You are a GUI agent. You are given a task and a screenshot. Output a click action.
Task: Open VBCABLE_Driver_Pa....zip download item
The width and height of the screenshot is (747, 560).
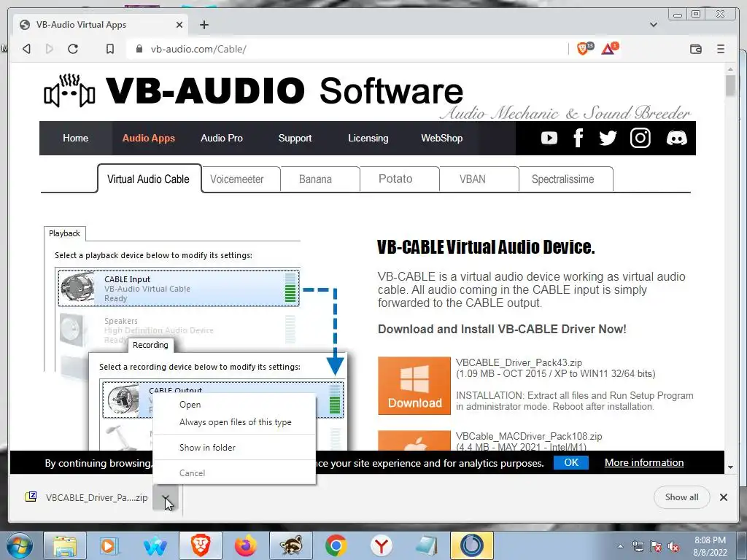click(x=87, y=497)
